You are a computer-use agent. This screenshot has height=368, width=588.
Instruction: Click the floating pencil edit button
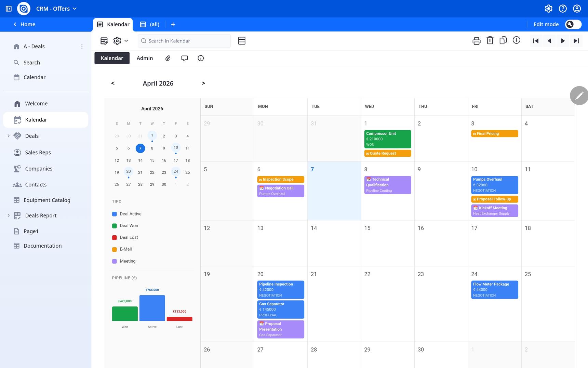click(579, 95)
